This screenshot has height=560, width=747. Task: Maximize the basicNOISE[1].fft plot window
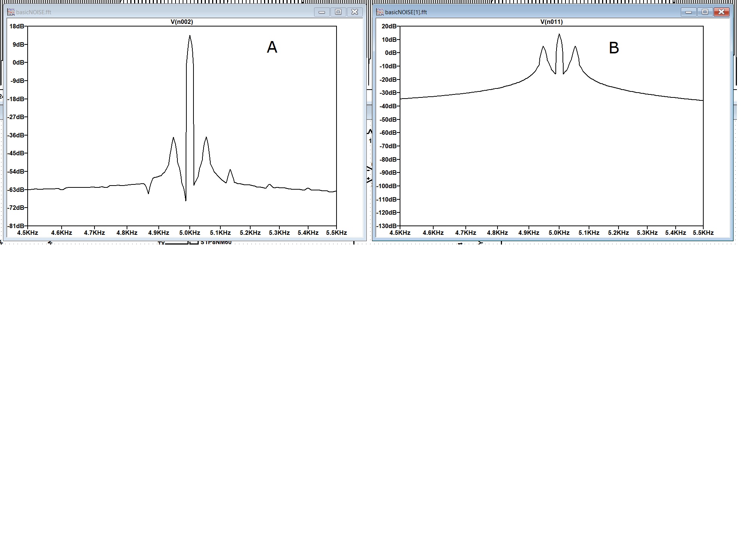(705, 12)
